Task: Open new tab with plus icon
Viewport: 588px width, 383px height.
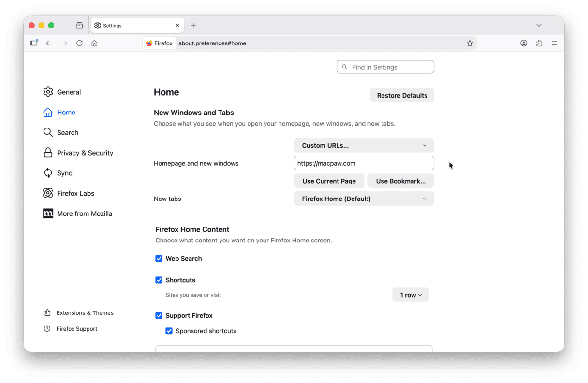Action: click(193, 26)
